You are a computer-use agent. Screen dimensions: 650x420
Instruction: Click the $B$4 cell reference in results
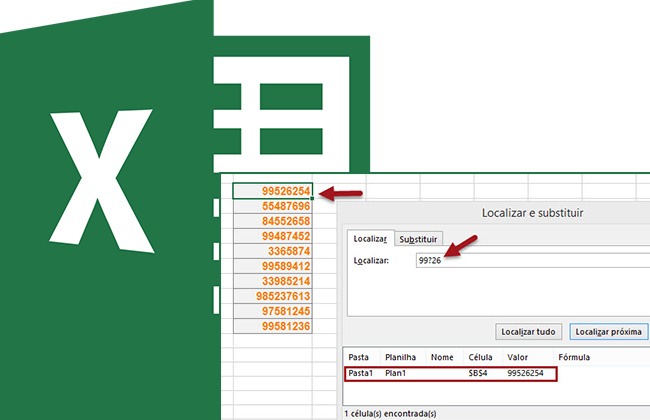[478, 373]
